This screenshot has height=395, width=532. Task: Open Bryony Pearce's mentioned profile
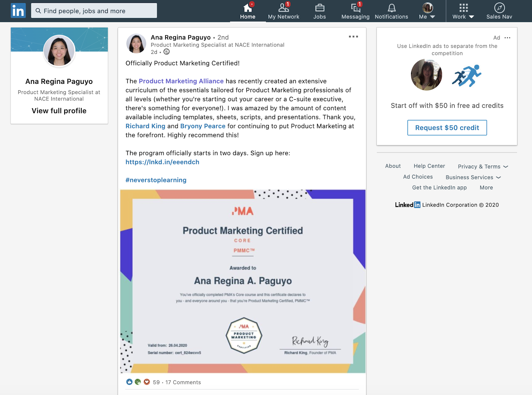203,126
